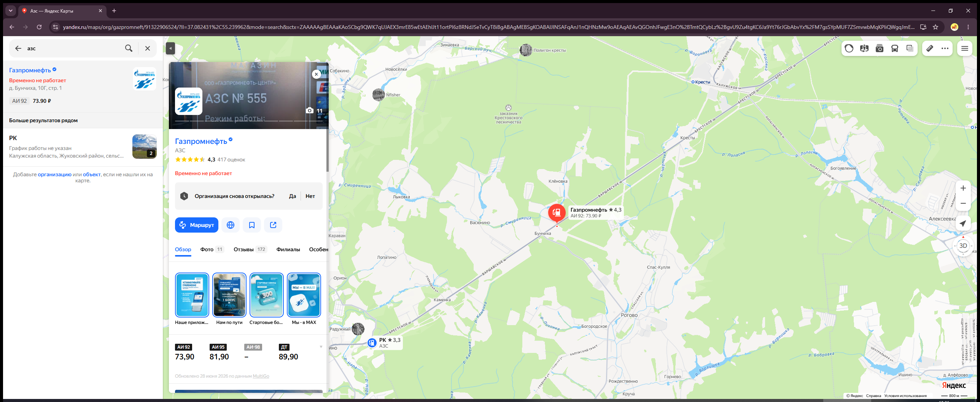Expand the fuel prices list arrow
This screenshot has width=980, height=402.
click(321, 347)
